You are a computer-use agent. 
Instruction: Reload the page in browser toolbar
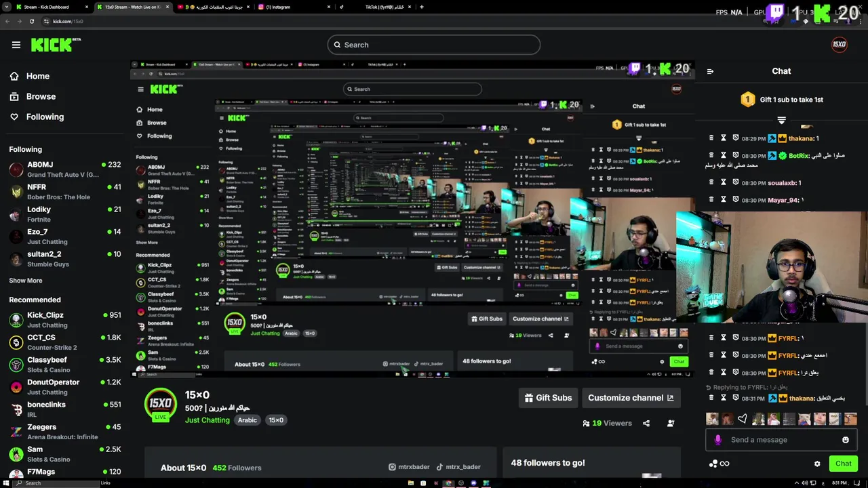[32, 21]
